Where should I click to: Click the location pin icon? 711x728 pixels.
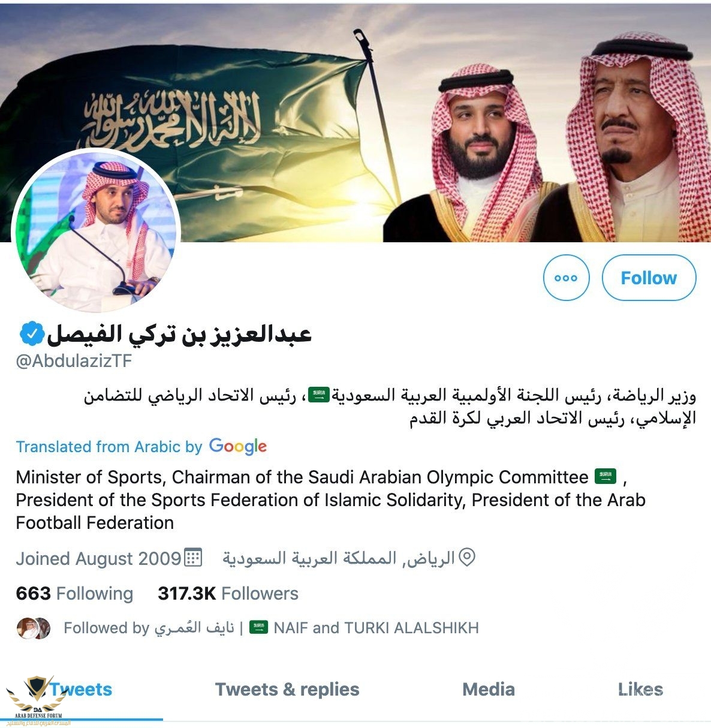point(467,558)
